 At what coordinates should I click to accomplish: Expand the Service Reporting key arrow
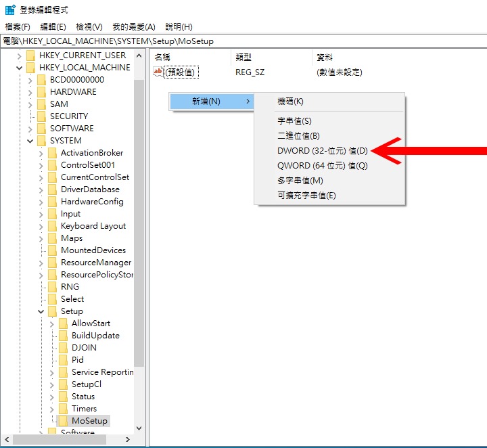pos(52,372)
